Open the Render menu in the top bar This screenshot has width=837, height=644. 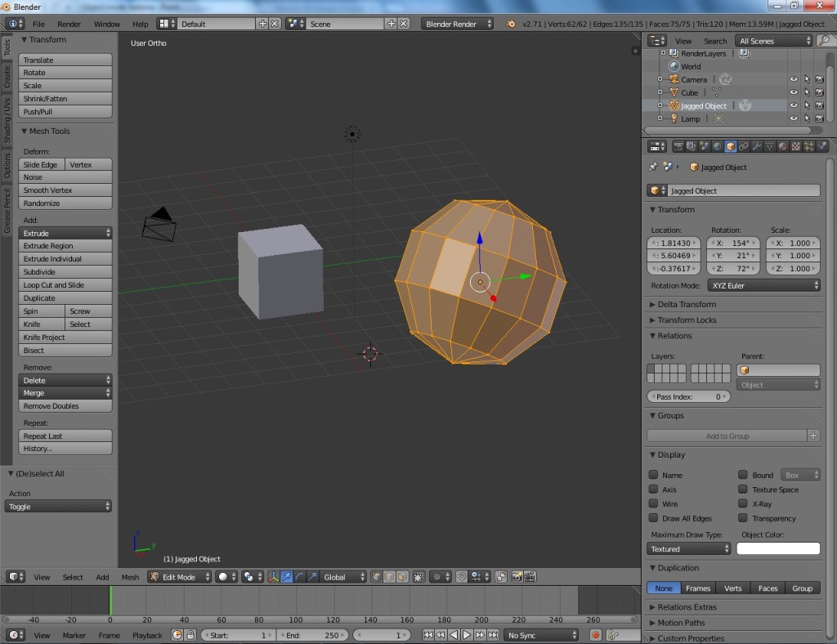pos(69,24)
